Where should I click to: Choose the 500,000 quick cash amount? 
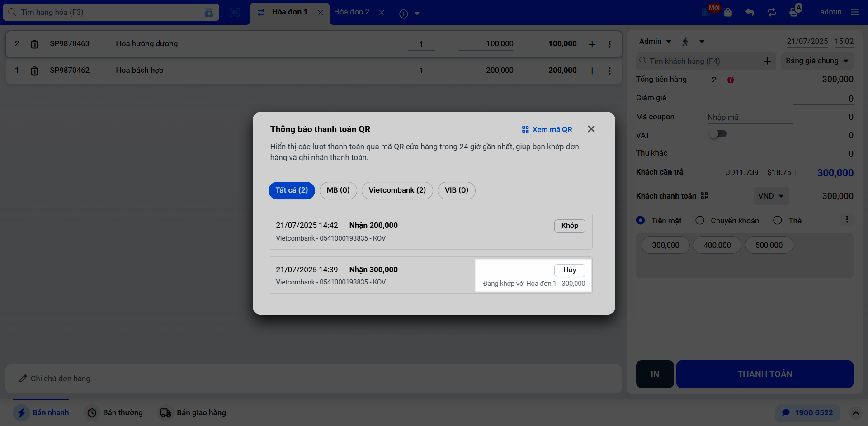[x=769, y=245]
